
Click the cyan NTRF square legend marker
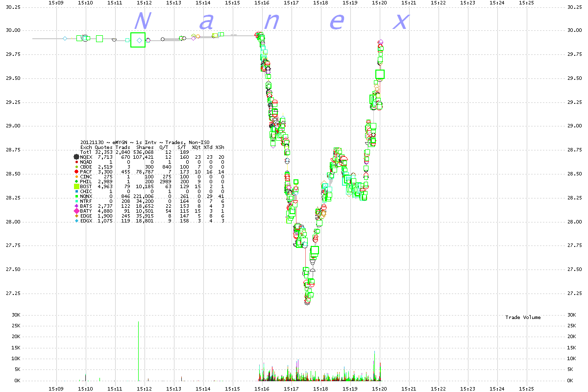tap(76, 201)
